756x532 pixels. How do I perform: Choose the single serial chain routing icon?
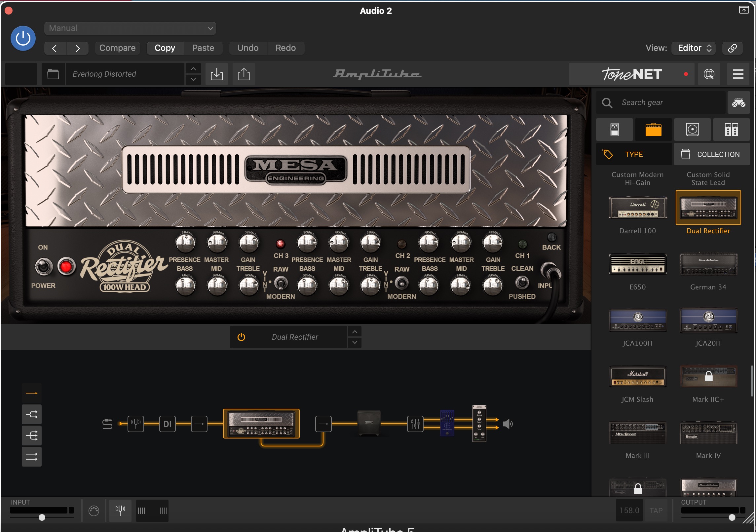point(32,393)
